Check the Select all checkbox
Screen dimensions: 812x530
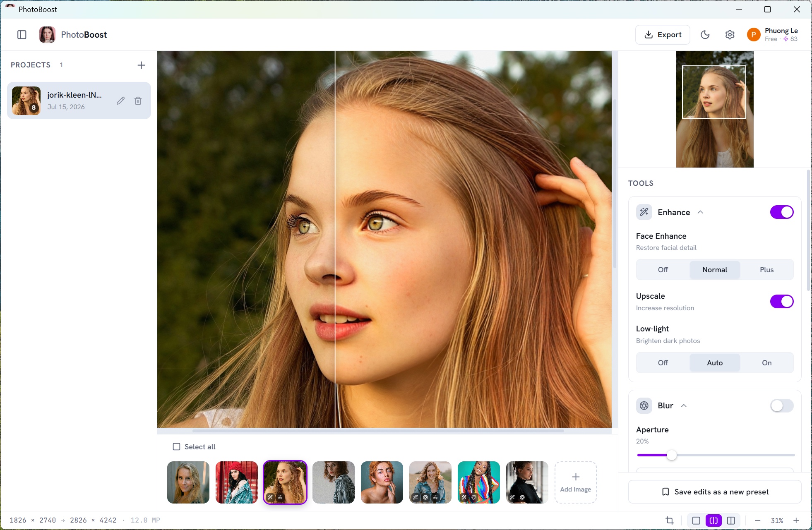pos(176,447)
